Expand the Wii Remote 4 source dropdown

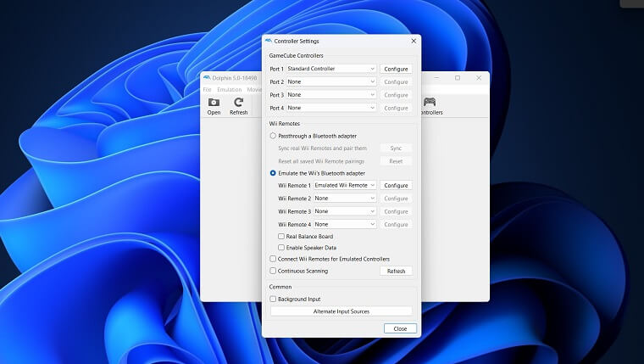pyautogui.click(x=345, y=224)
